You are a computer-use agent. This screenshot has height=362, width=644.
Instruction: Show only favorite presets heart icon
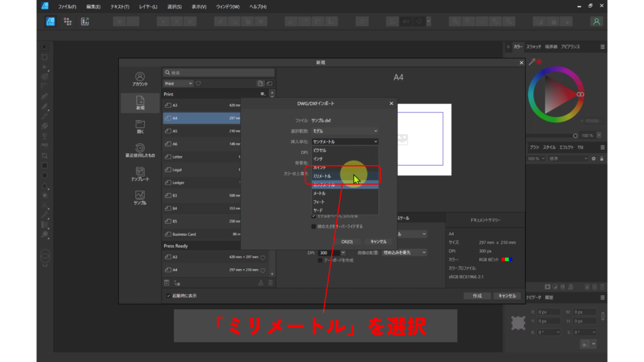tap(198, 84)
